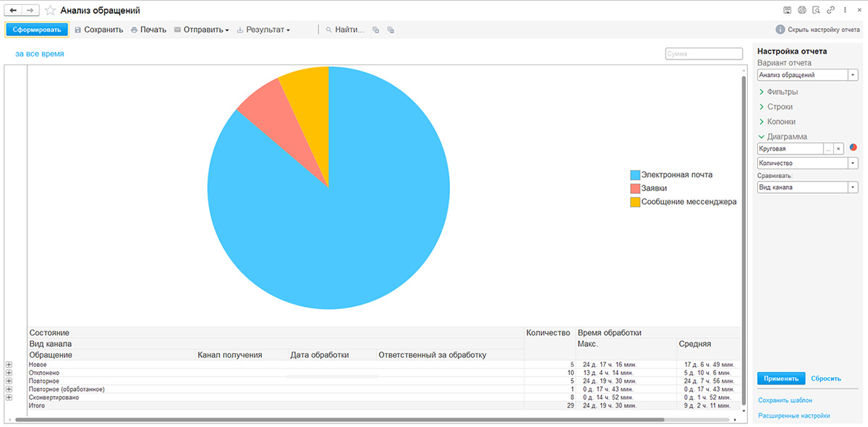868x427 pixels.
Task: Add report to favorites with star icon
Action: (x=50, y=11)
